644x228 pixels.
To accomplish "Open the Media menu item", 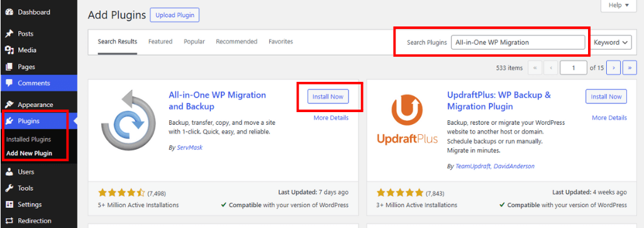I will click(38, 50).
